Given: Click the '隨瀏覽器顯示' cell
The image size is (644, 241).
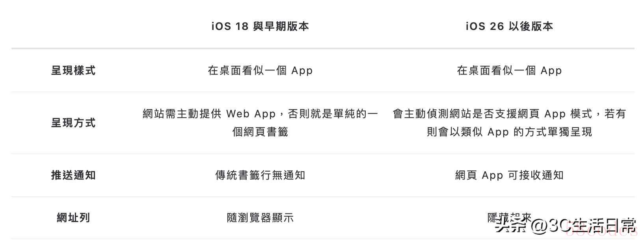Looking at the screenshot, I should tap(260, 218).
